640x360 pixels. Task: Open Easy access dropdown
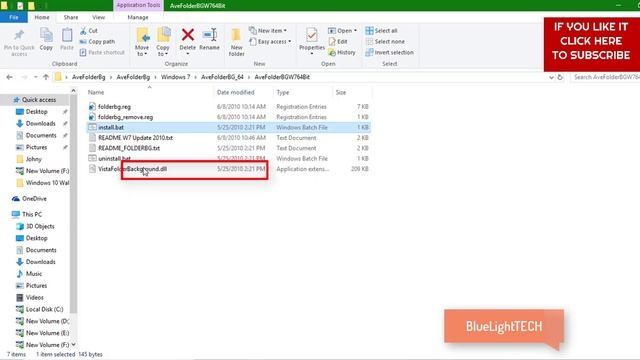tap(270, 42)
